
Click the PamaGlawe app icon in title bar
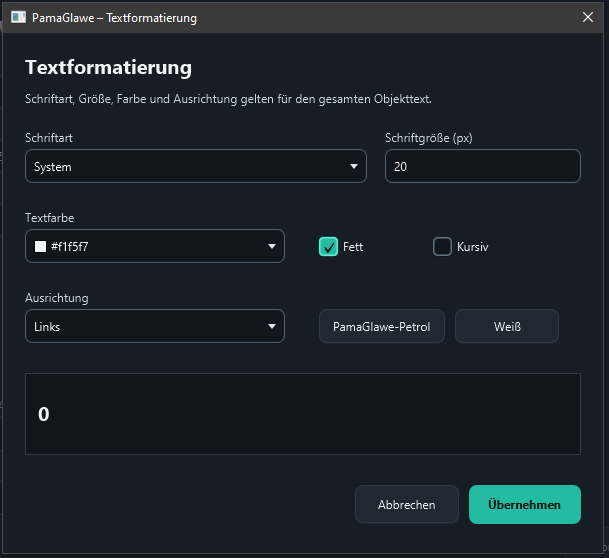[18, 17]
